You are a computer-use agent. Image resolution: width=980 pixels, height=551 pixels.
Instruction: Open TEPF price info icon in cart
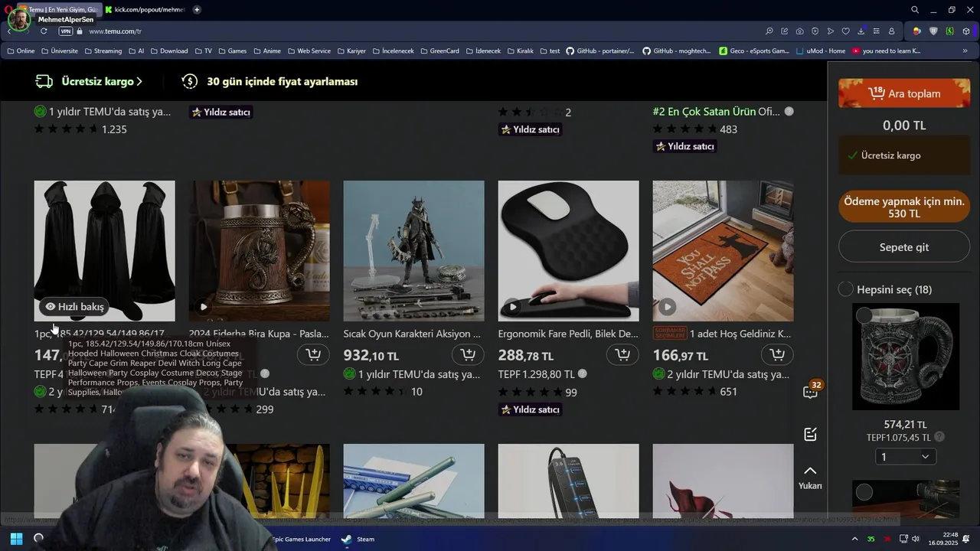[939, 437]
